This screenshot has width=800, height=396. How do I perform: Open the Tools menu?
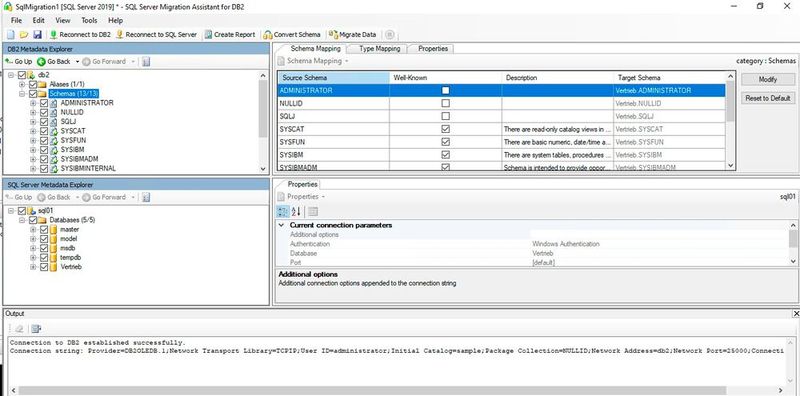(x=89, y=20)
